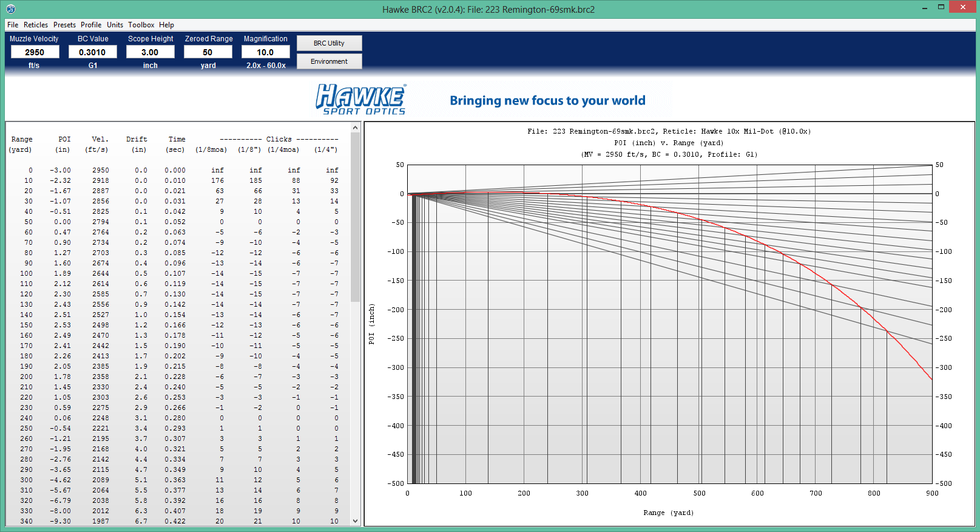Click the 'Range (yard)' x-axis label
This screenshot has width=980, height=532.
click(669, 513)
